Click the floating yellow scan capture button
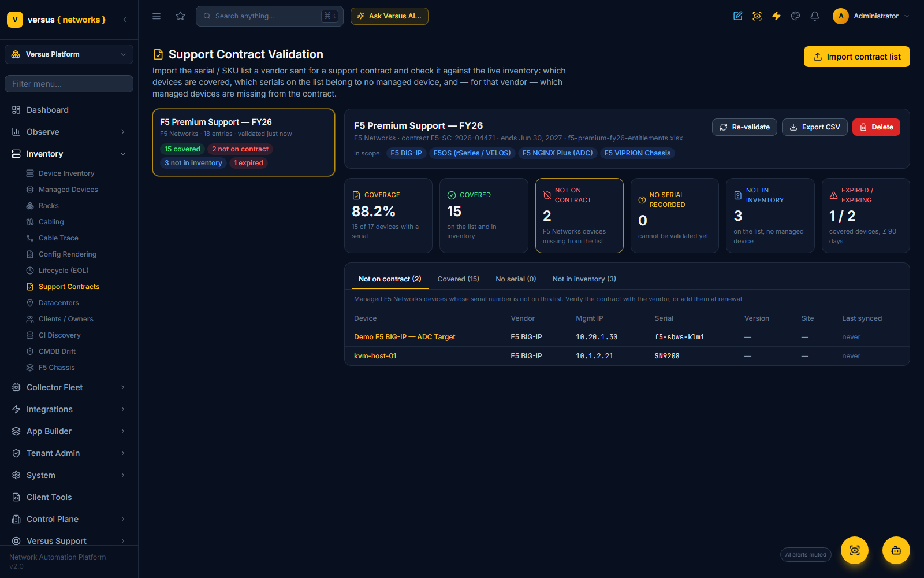 [855, 550]
